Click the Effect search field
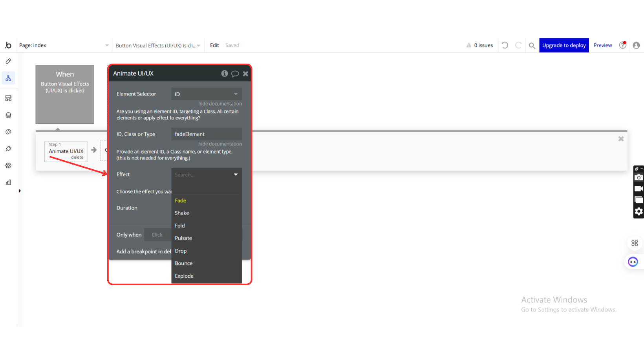644x363 pixels. 202,175
